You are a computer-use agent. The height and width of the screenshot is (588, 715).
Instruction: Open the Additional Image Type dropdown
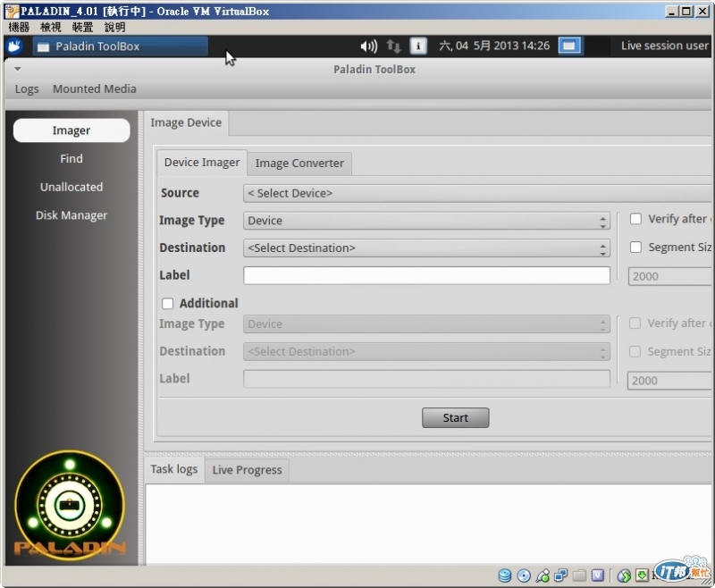(x=426, y=324)
